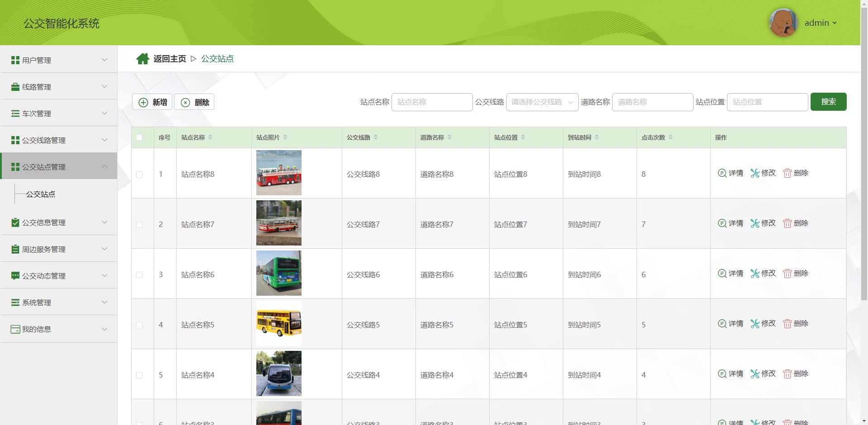
Task: Expand the 线路管理 chevron
Action: [104, 86]
